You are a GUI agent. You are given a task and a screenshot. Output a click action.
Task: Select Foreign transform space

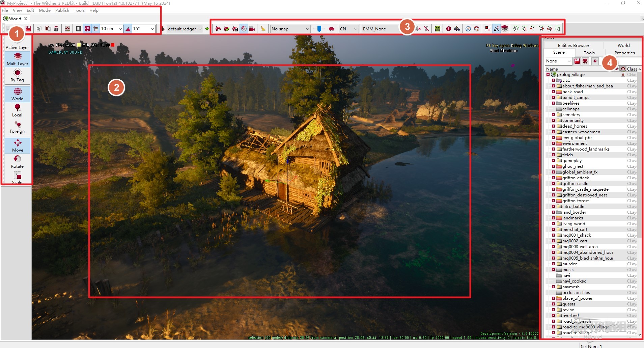click(17, 127)
